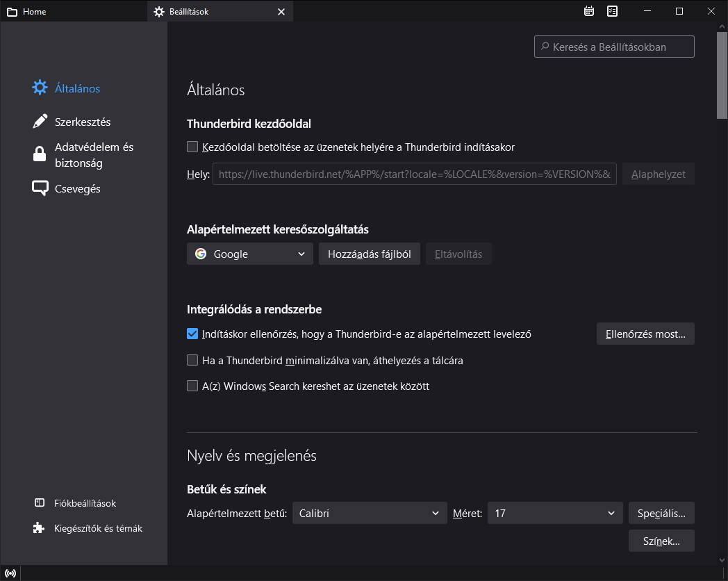Switch to the Home tab
The image size is (728, 581).
click(74, 11)
